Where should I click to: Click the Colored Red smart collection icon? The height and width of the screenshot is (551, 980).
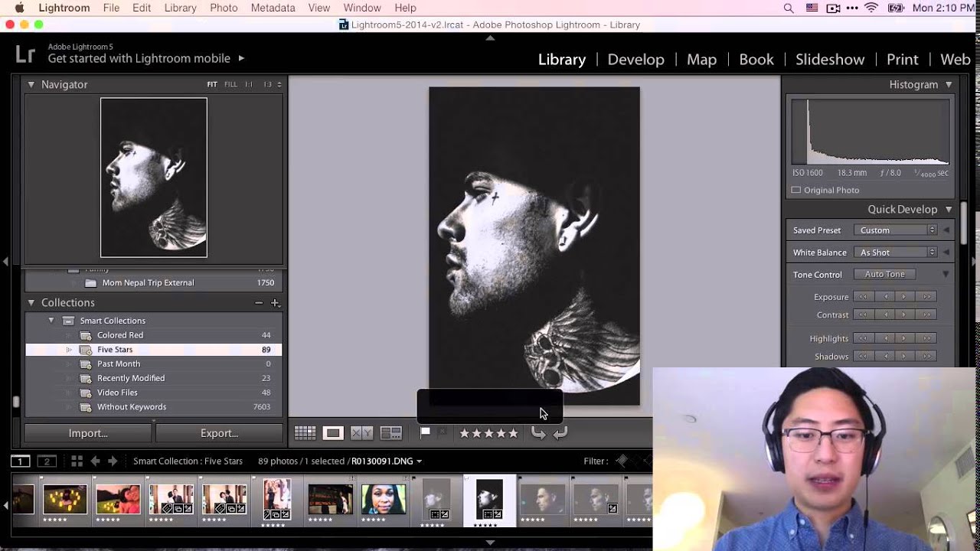click(86, 335)
